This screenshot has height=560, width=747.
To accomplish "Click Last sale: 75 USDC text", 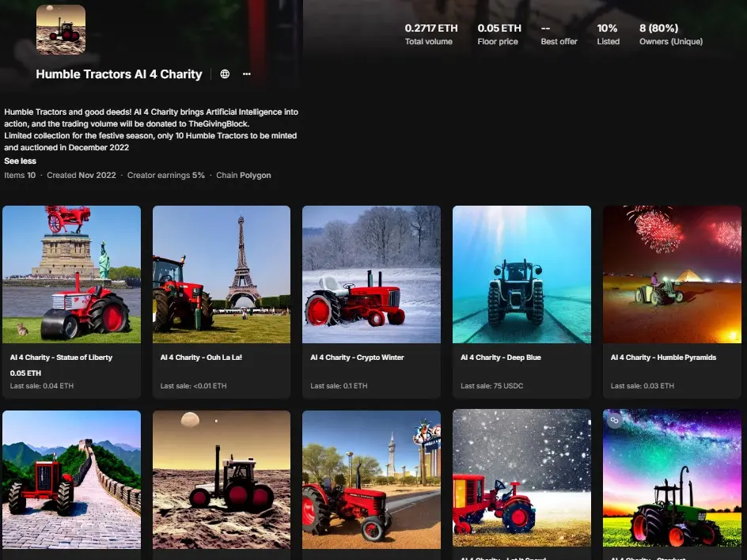I will coord(491,386).
